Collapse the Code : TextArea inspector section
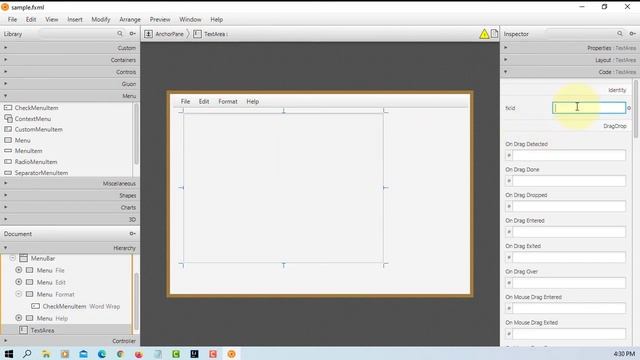 point(570,72)
